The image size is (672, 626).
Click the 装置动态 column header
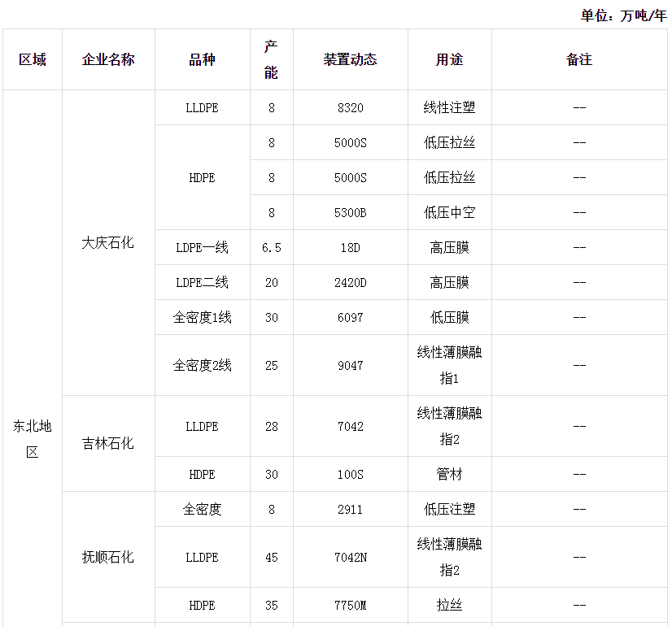pyautogui.click(x=350, y=60)
